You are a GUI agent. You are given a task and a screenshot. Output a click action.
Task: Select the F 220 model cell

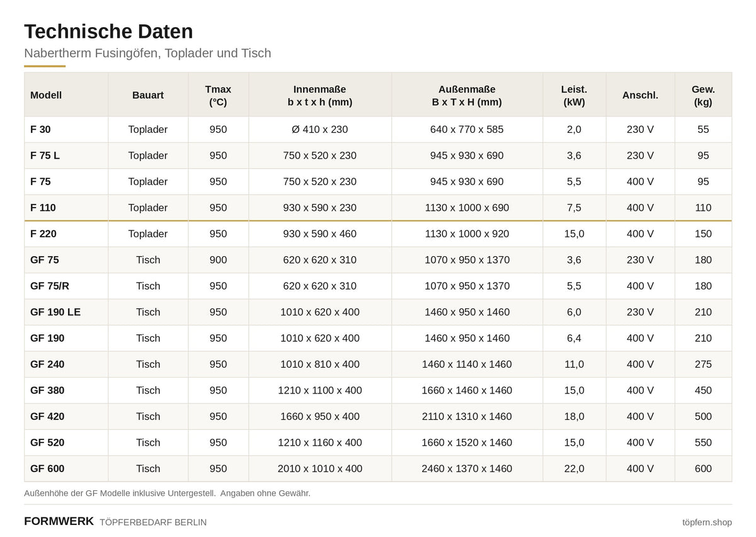tap(66, 234)
